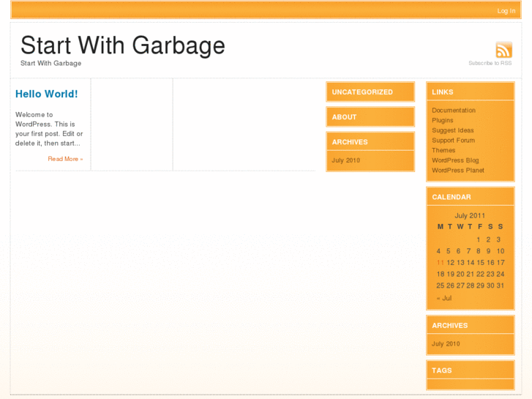Click the orange RSS feed icon
This screenshot has height=399, width=532.
(504, 50)
